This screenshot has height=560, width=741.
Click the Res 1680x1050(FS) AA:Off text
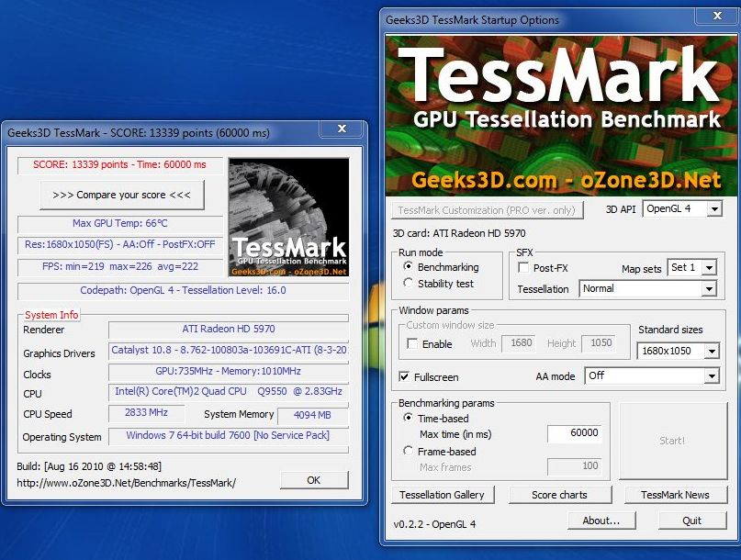pos(120,244)
